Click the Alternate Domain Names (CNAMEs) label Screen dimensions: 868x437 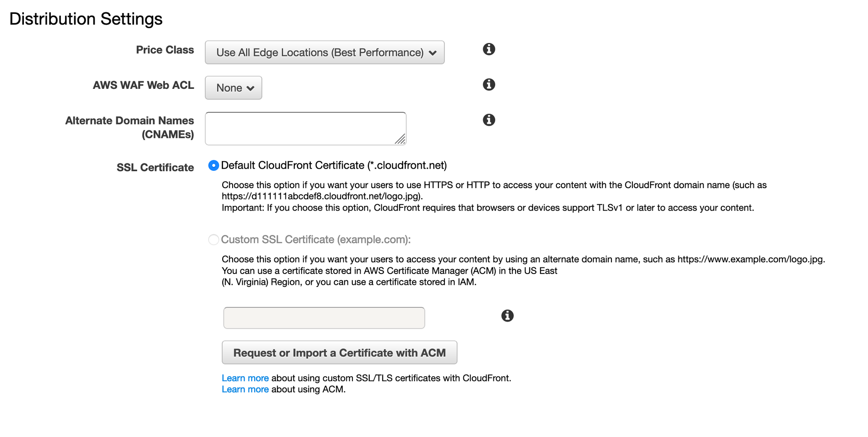click(130, 127)
